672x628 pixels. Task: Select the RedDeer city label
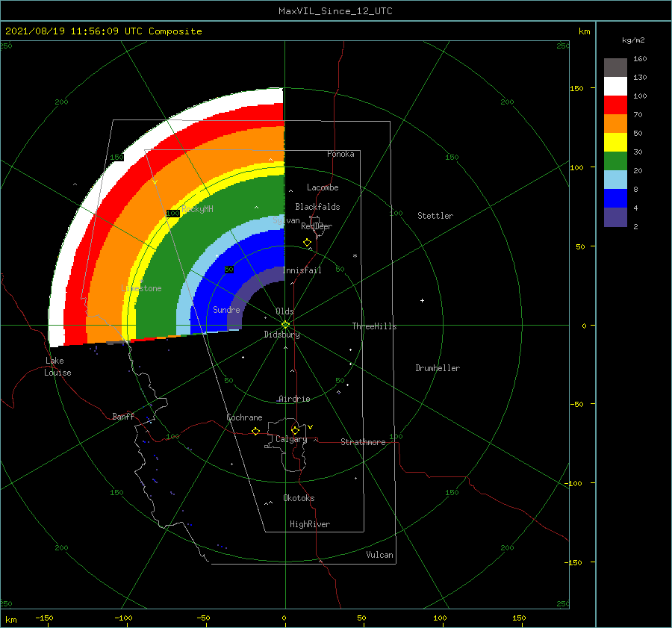click(317, 226)
